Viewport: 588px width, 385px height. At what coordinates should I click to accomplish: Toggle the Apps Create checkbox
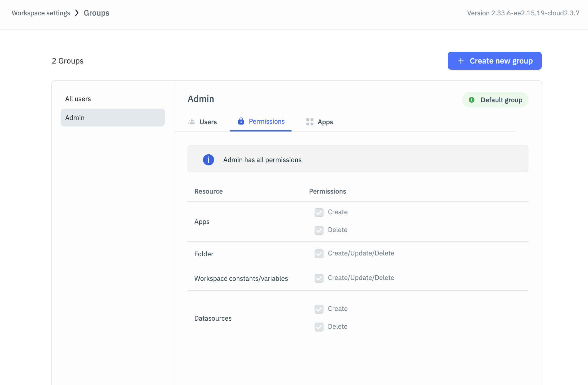[x=319, y=212]
